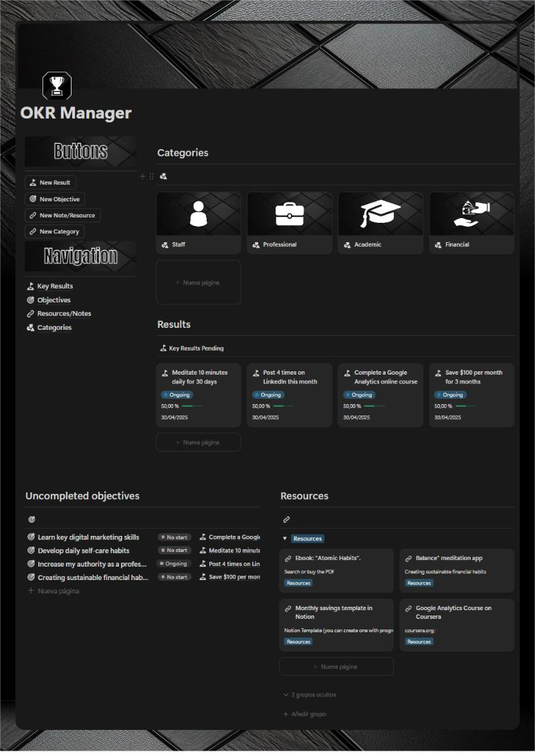Open Monthly savings template in Notion card
535x756 pixels.
[x=336, y=625]
